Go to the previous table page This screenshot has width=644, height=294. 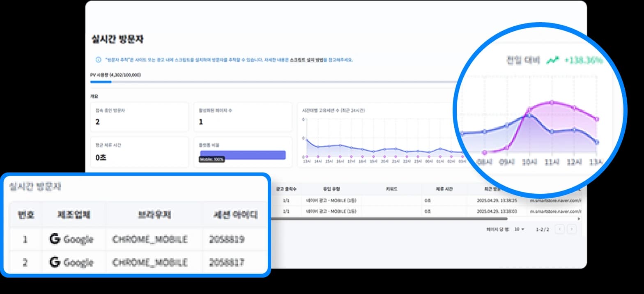[x=559, y=229]
